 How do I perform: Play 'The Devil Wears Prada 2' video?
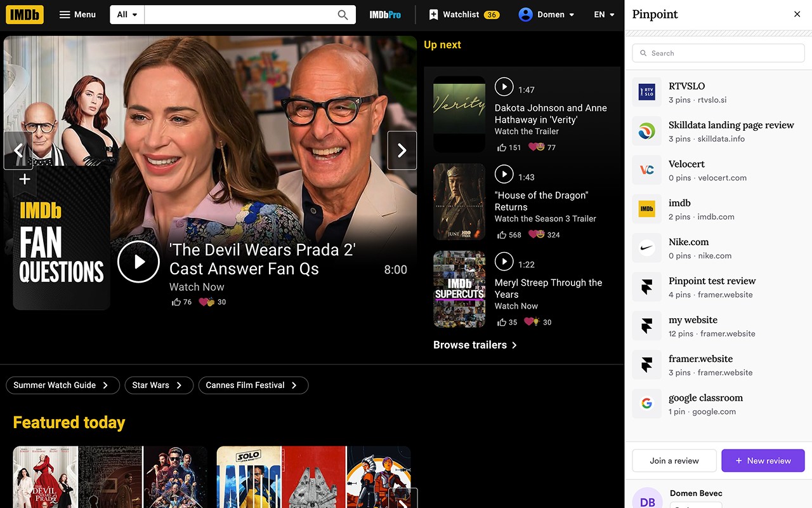(x=138, y=262)
